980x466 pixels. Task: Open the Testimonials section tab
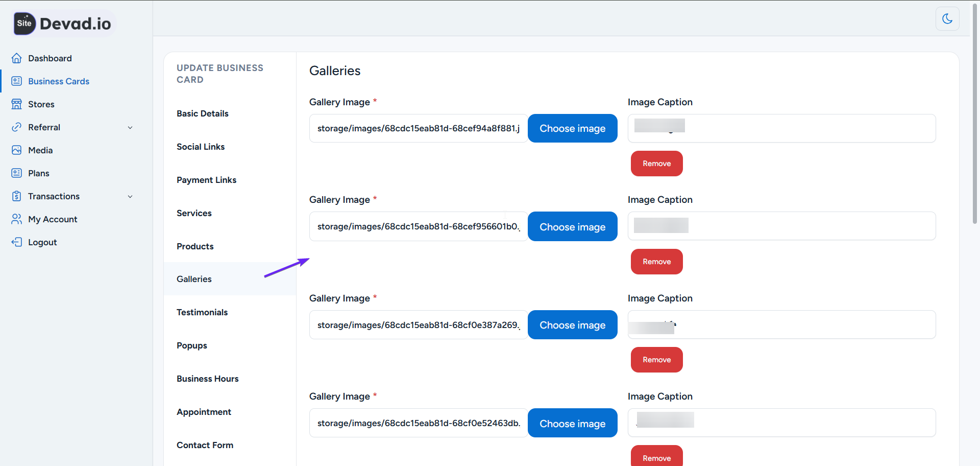click(202, 312)
